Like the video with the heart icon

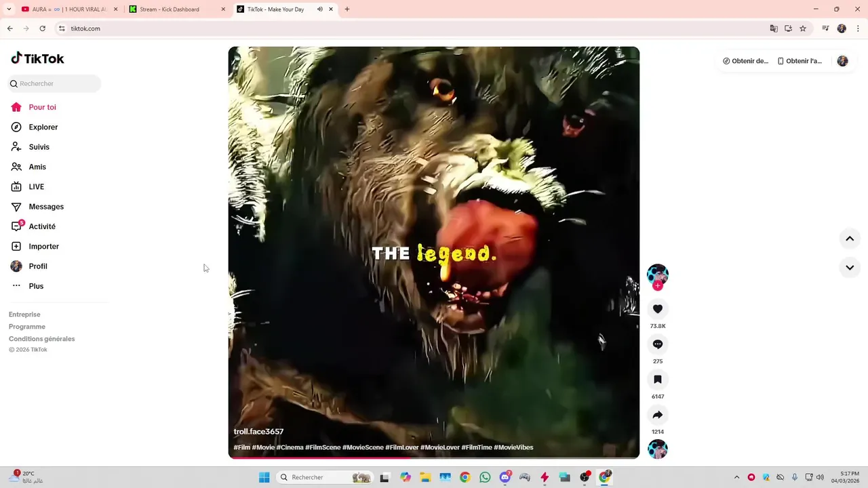658,309
